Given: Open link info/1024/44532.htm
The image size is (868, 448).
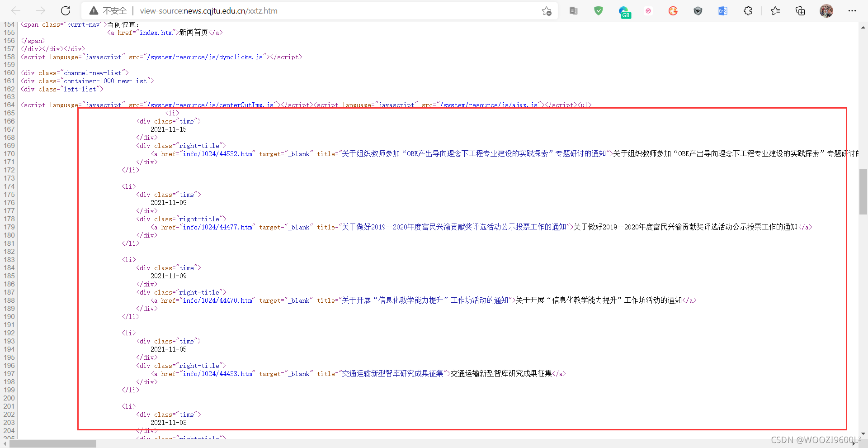Looking at the screenshot, I should 217,154.
